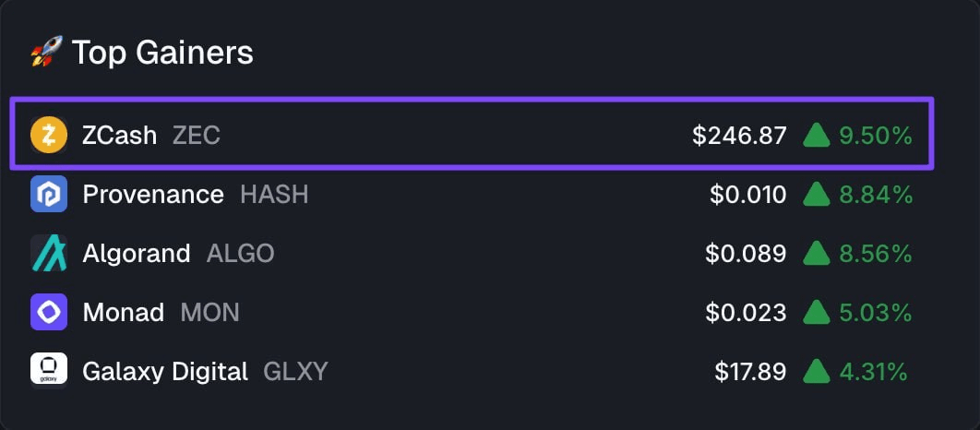Click the Provenance hexagon logo icon
Viewport: 980px width, 430px height.
pyautogui.click(x=49, y=195)
